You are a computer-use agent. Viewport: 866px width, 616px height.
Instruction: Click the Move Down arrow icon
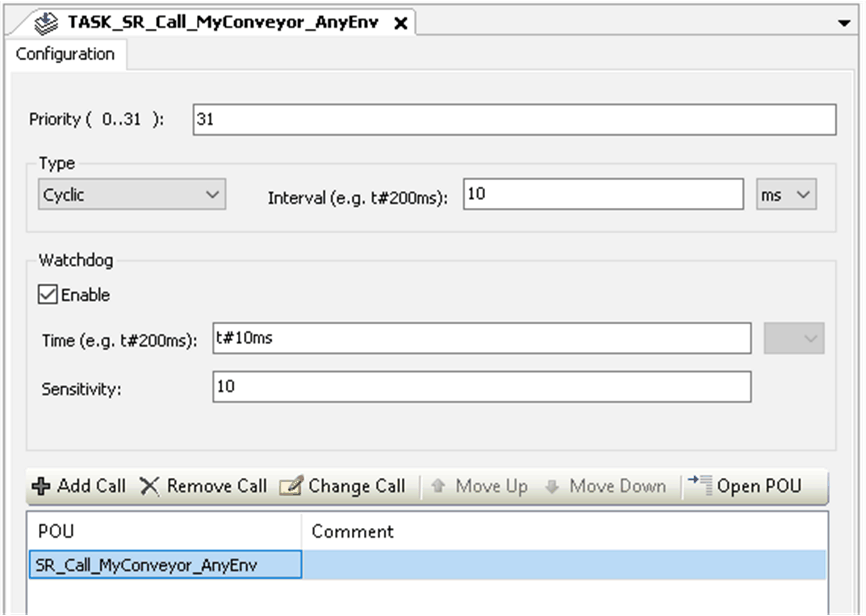point(552,486)
